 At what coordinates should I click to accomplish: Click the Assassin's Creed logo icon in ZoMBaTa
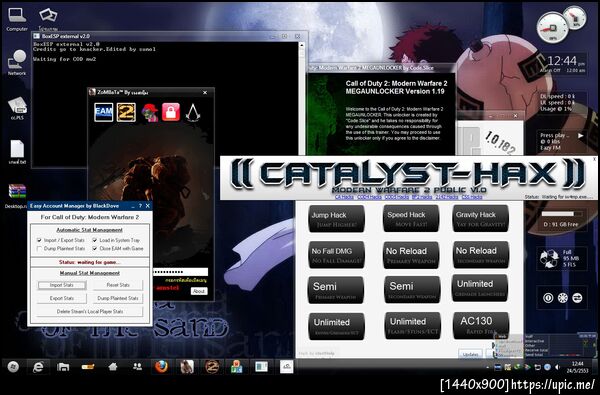pyautogui.click(x=193, y=113)
